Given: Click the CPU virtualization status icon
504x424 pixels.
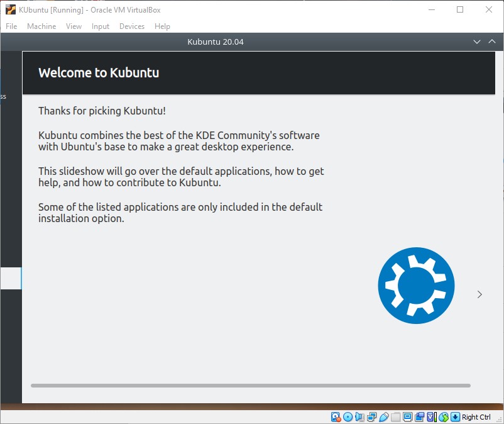Looking at the screenshot, I should click(x=432, y=417).
